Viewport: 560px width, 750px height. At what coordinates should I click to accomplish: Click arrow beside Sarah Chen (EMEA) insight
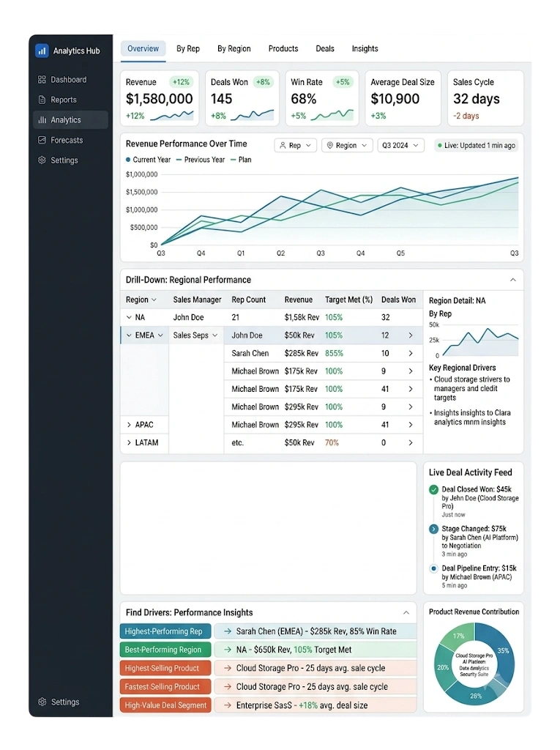(x=228, y=631)
